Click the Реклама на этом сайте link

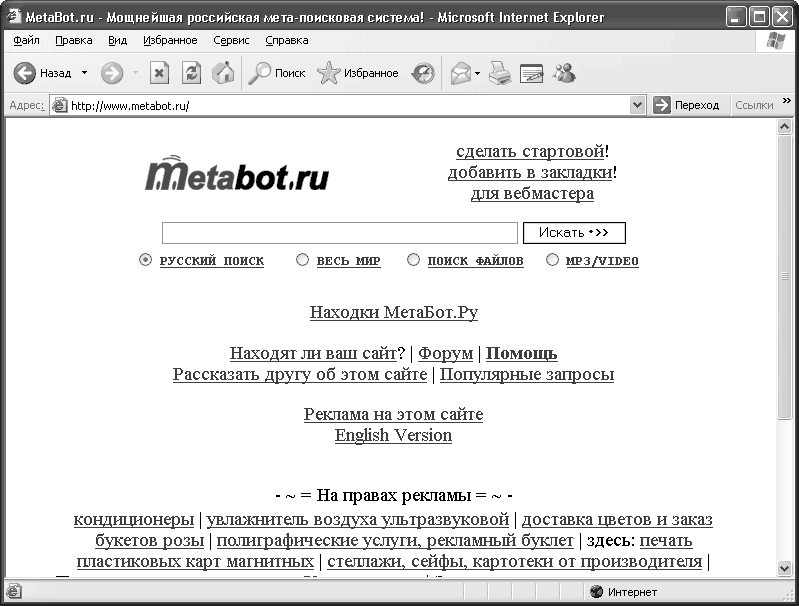pyautogui.click(x=393, y=414)
